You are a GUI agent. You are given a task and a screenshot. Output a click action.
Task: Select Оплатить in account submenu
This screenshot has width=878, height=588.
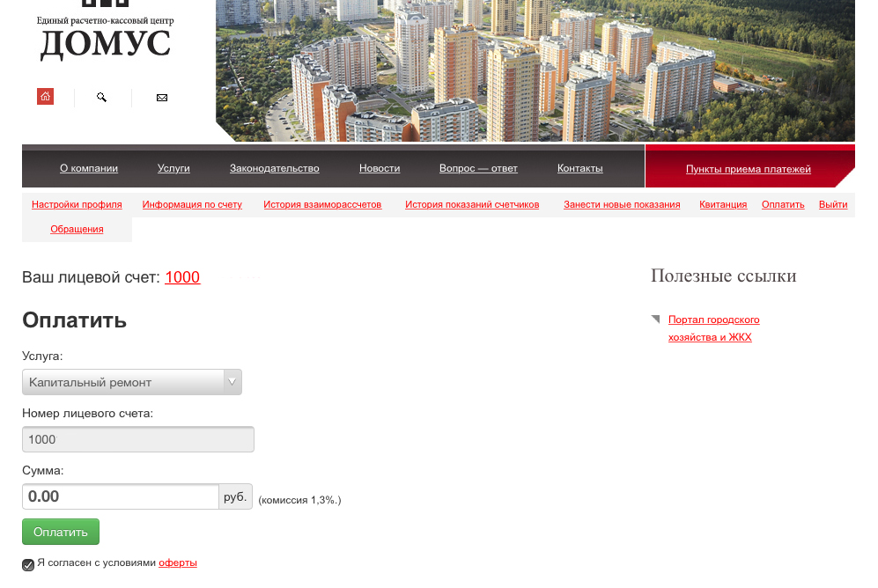[783, 205]
